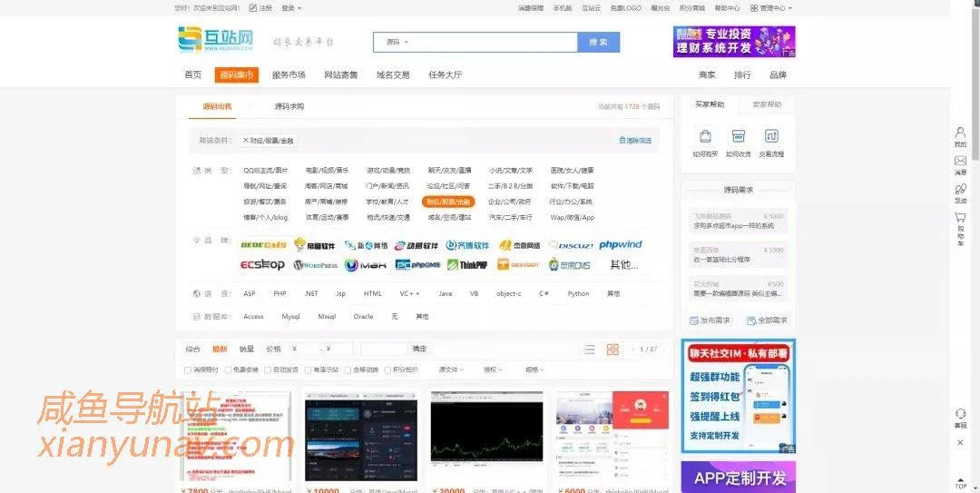This screenshot has height=493, width=980.
Task: Select Mysql database filter
Action: [x=290, y=317]
